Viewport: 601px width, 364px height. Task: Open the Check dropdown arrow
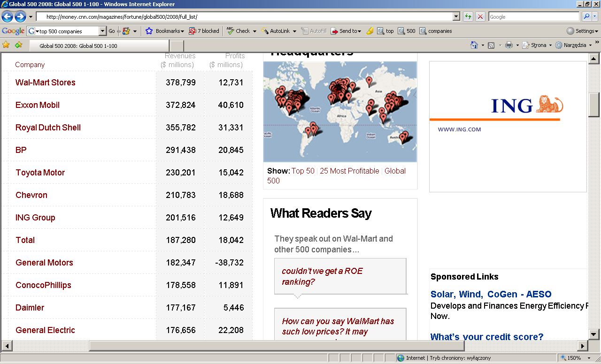[254, 31]
